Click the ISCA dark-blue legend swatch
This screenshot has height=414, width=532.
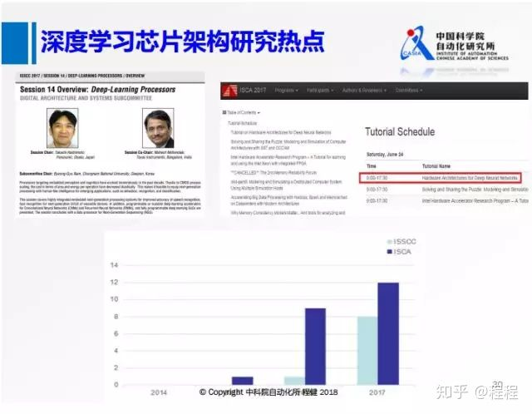pos(390,252)
